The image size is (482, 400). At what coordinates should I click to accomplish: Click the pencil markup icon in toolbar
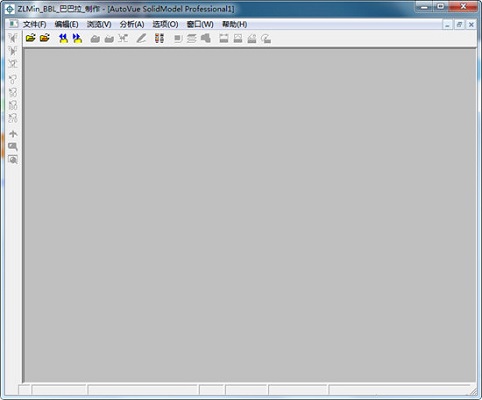(x=141, y=38)
